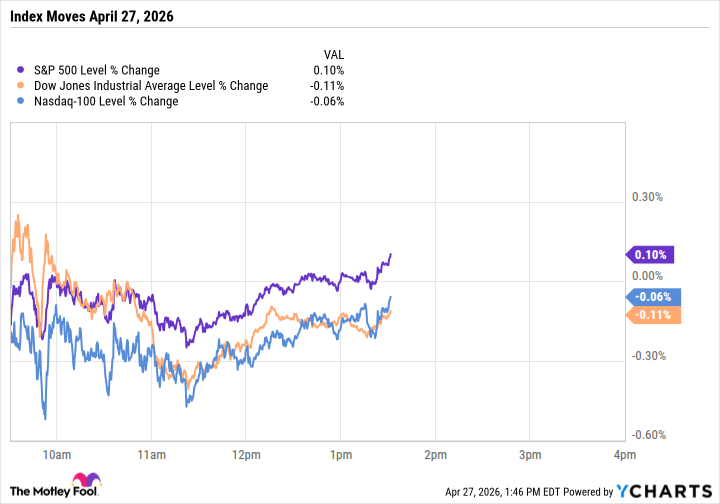The image size is (720, 504).
Task: Click the 4pm time axis label
Action: (x=624, y=456)
